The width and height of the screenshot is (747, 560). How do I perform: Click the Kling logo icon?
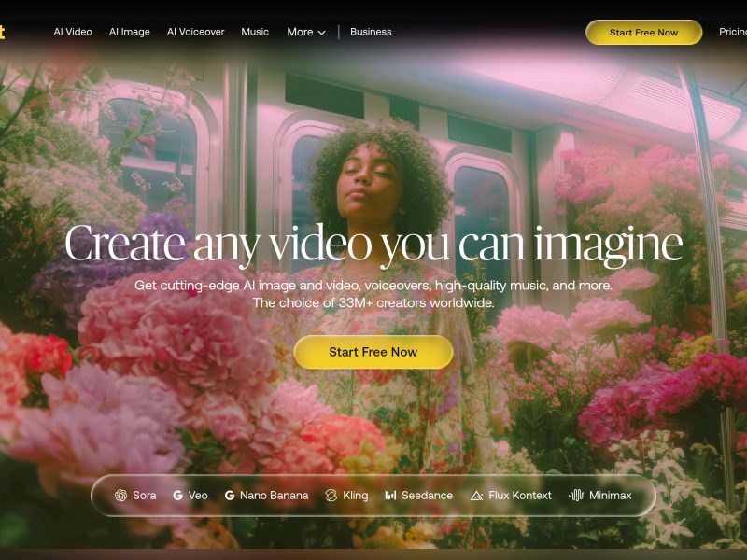point(331,496)
